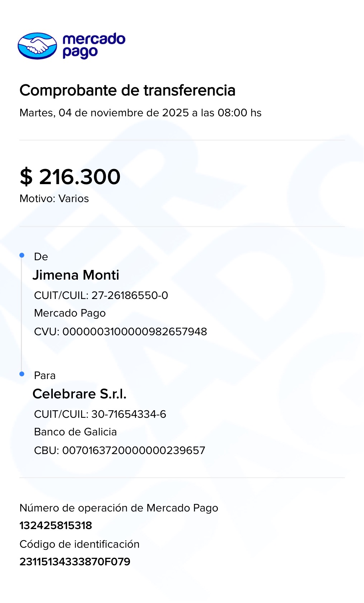Select the $ 216.300 amount
364x603 pixels.
tap(70, 177)
